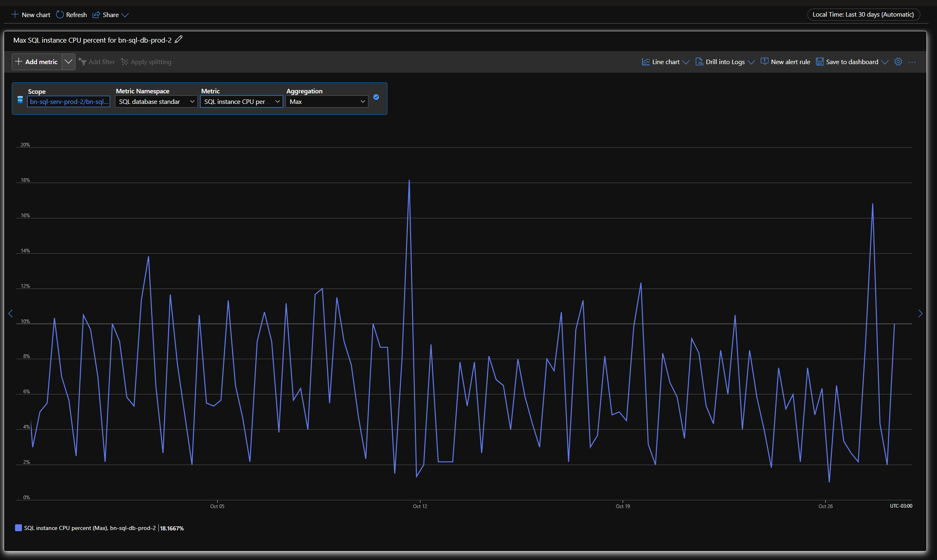Click the legend color swatch for CPU percent
The height and width of the screenshot is (560, 937).
(x=18, y=528)
